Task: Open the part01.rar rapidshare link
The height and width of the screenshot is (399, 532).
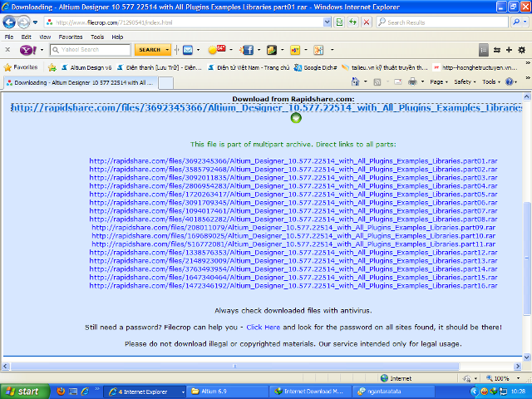Action: coord(293,160)
